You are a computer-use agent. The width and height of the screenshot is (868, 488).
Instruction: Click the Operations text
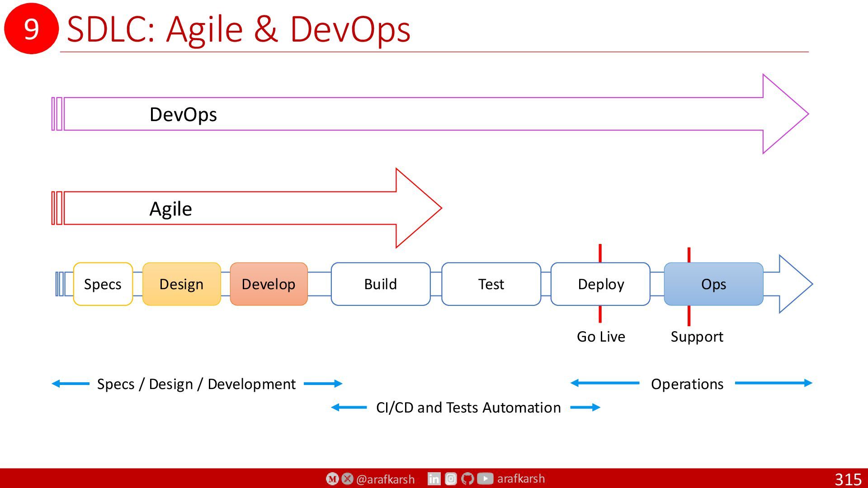coord(687,384)
